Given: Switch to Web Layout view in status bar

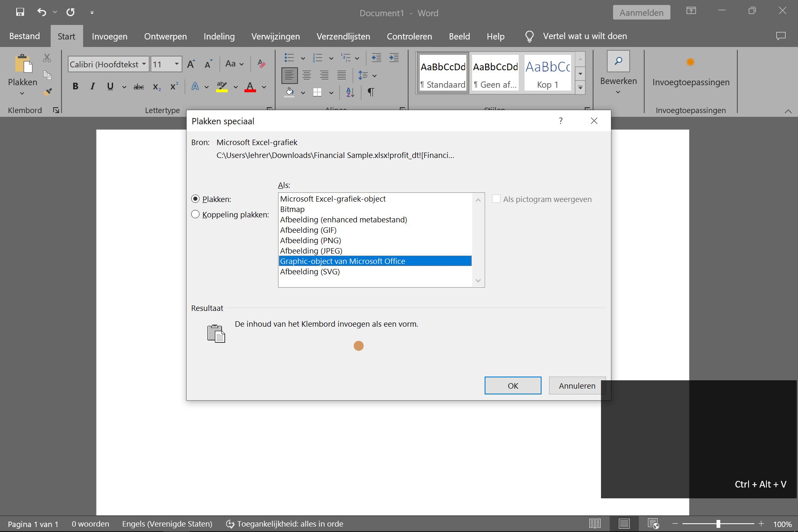Looking at the screenshot, I should [653, 524].
